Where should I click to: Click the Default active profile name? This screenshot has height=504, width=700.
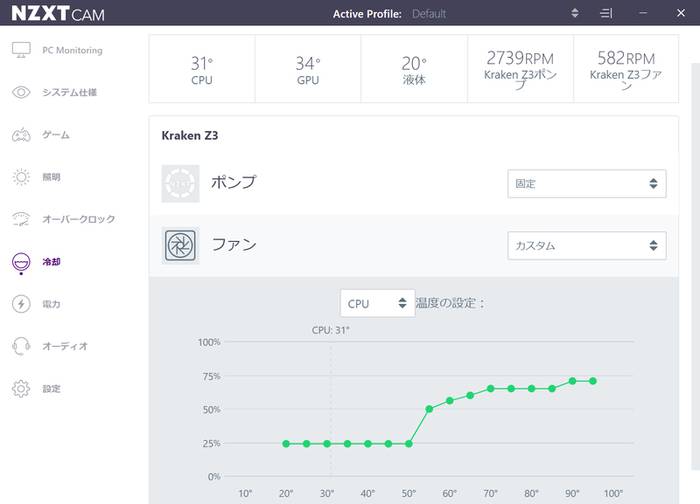[x=429, y=14]
